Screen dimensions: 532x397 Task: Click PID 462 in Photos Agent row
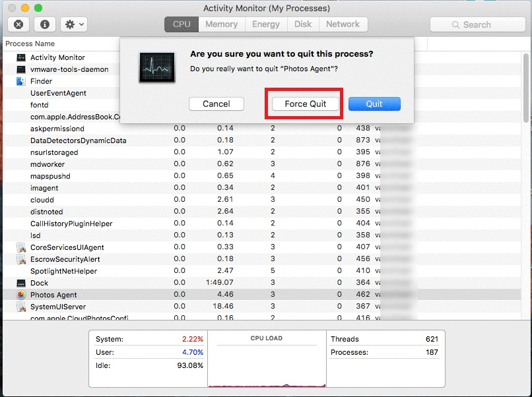pos(363,294)
